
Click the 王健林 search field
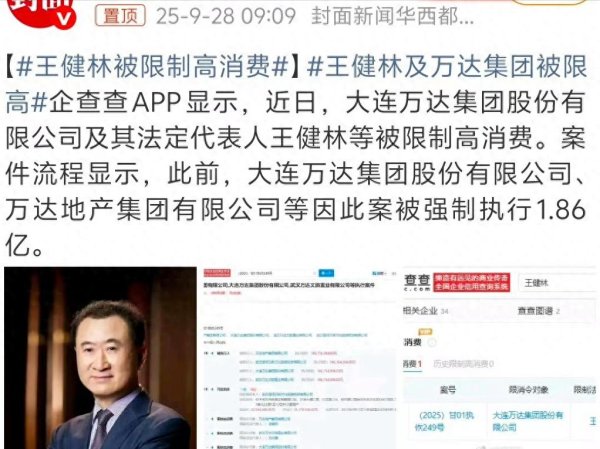[556, 282]
